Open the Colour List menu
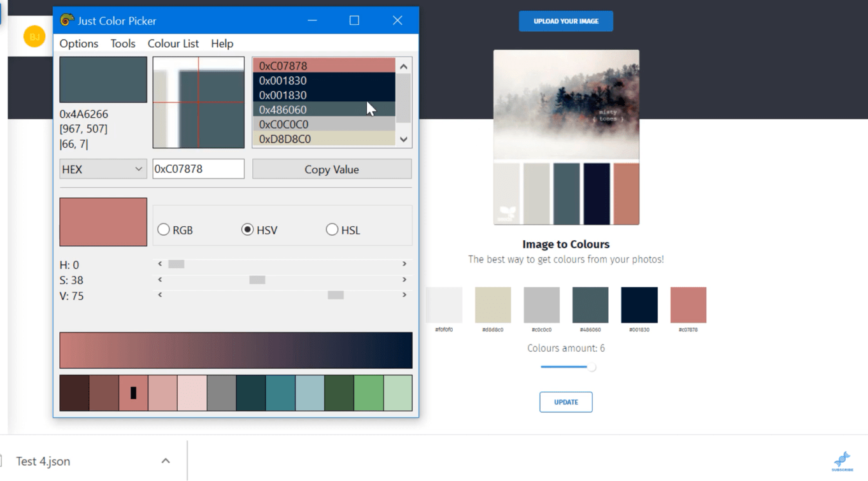Image resolution: width=868 pixels, height=481 pixels. (173, 43)
